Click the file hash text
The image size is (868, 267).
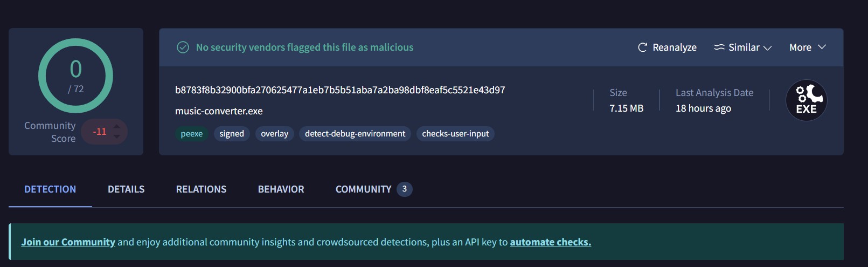(x=340, y=90)
